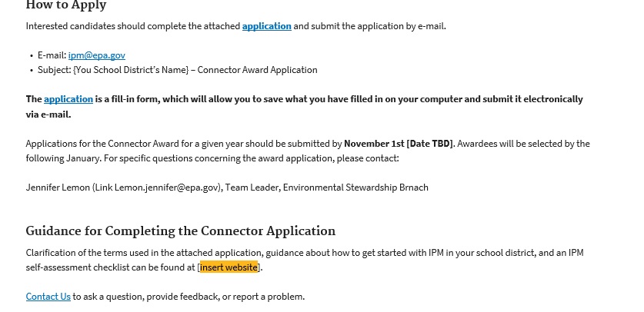Click the "Connector Award Application" subject text
The height and width of the screenshot is (312, 644).
pos(259,70)
